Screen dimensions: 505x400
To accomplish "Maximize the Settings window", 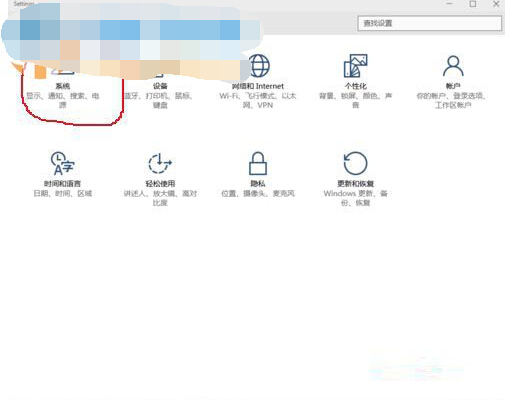I will pos(473,4).
